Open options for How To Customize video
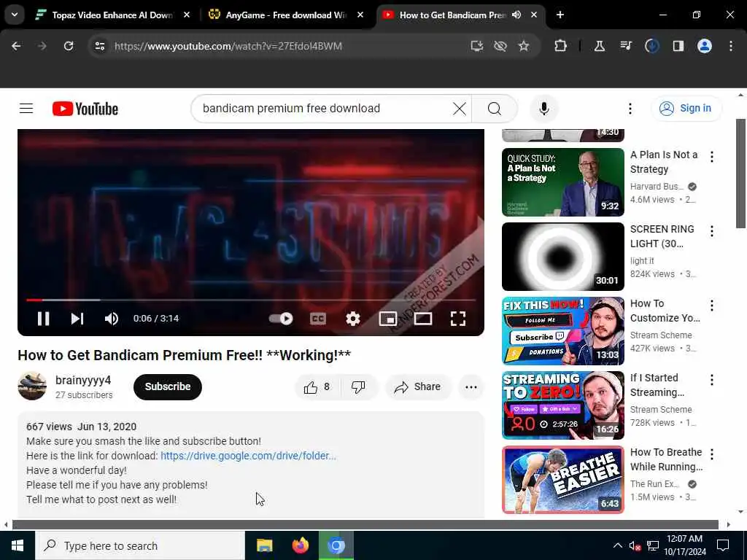 point(712,306)
